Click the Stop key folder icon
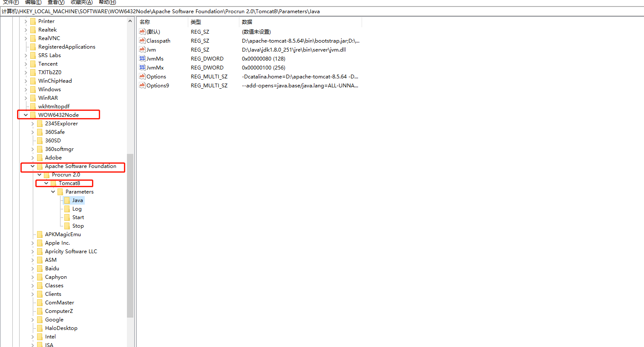 [67, 226]
